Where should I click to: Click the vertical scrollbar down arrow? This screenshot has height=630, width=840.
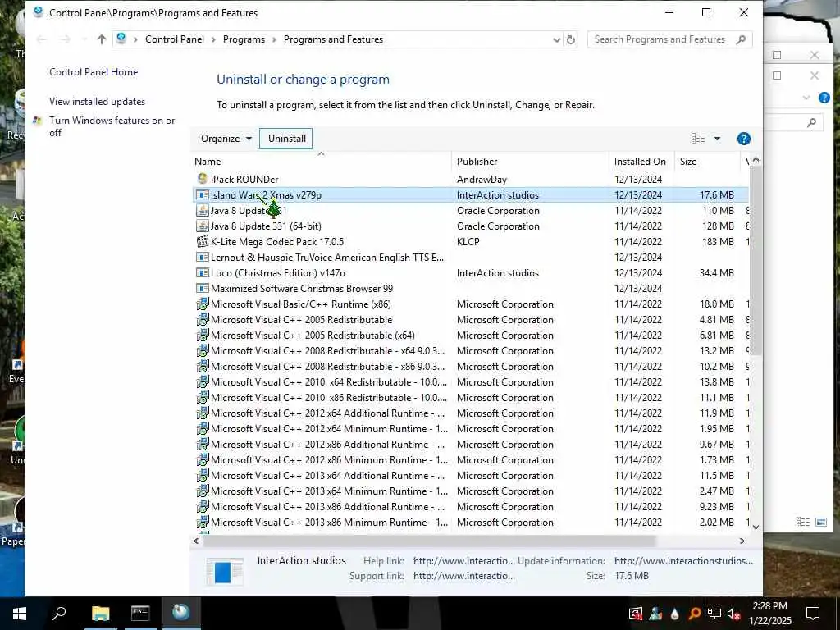point(756,527)
